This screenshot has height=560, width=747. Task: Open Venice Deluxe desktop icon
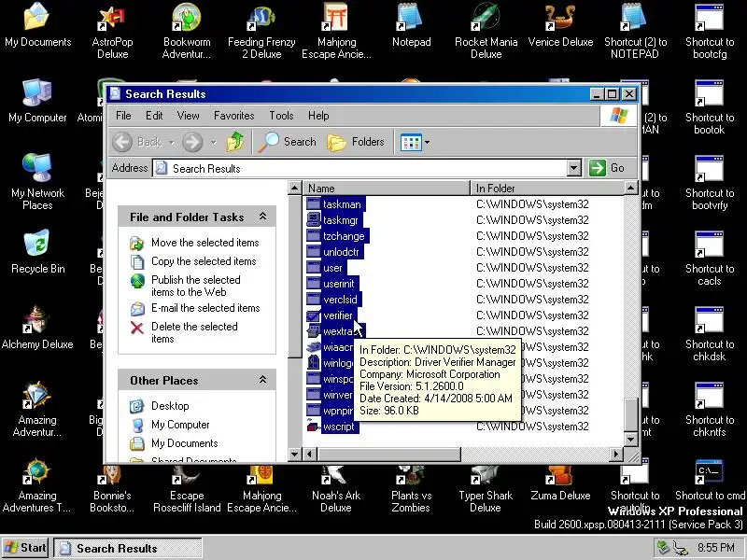pyautogui.click(x=561, y=26)
